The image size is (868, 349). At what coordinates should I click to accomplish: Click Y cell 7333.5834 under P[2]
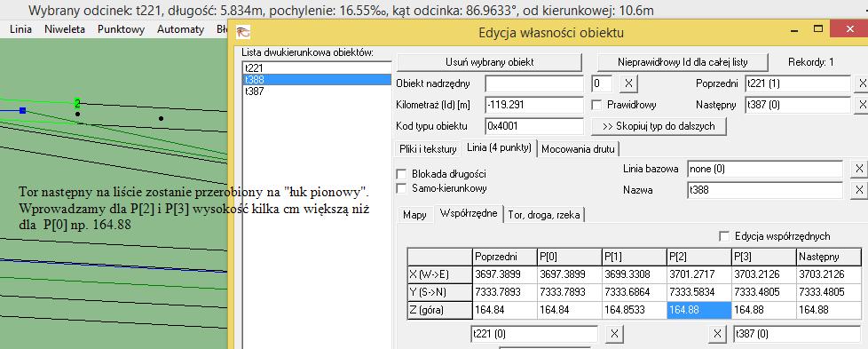698,292
